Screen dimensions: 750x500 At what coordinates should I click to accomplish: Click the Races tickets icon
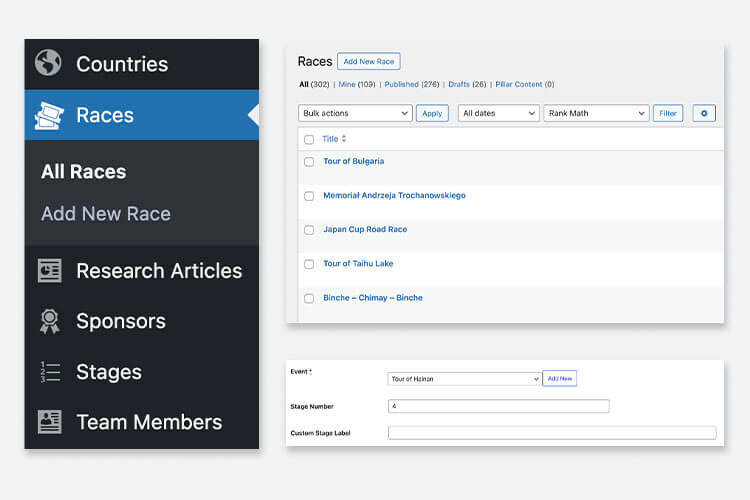49,115
